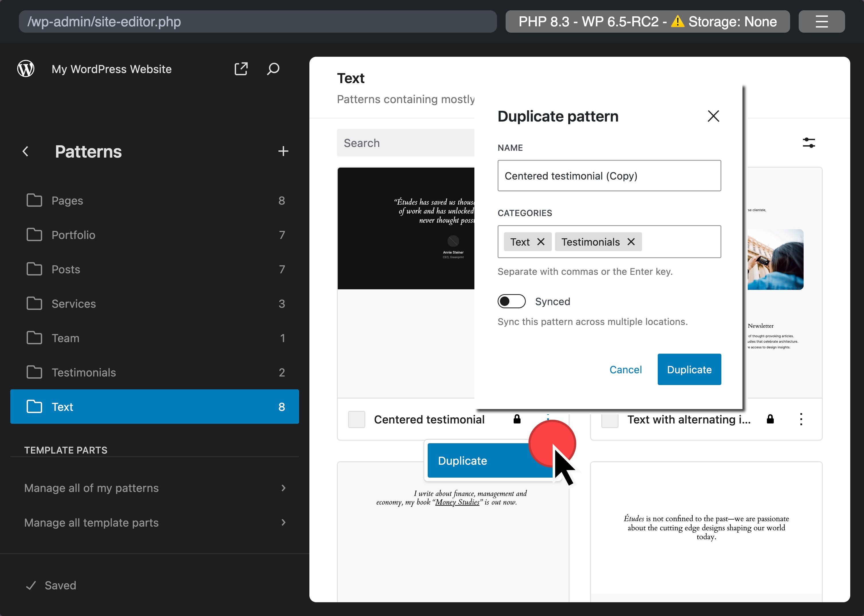Click the Duplicate button in dialog
864x616 pixels.
(x=689, y=369)
